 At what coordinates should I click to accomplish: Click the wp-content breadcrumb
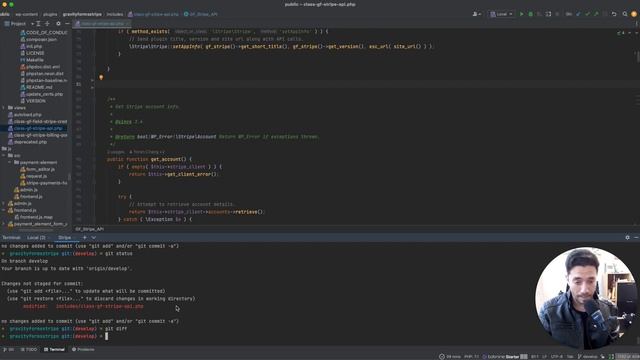27,14
